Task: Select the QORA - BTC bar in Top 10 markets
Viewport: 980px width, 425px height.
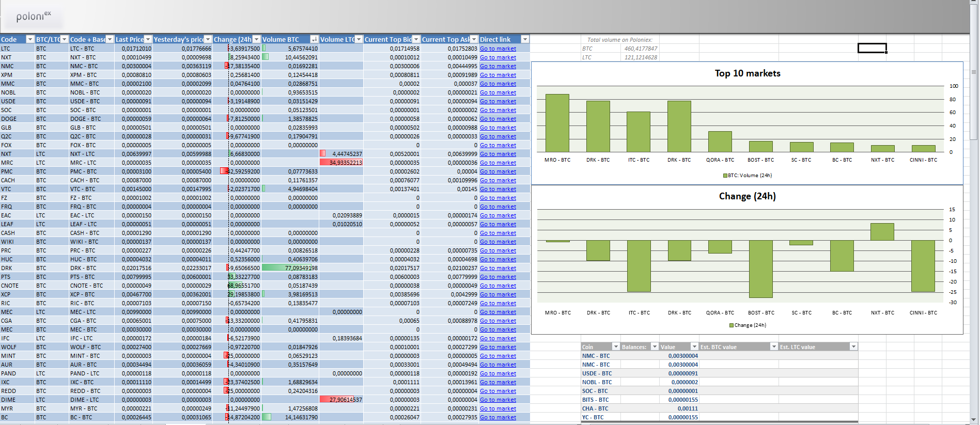Action: 720,141
